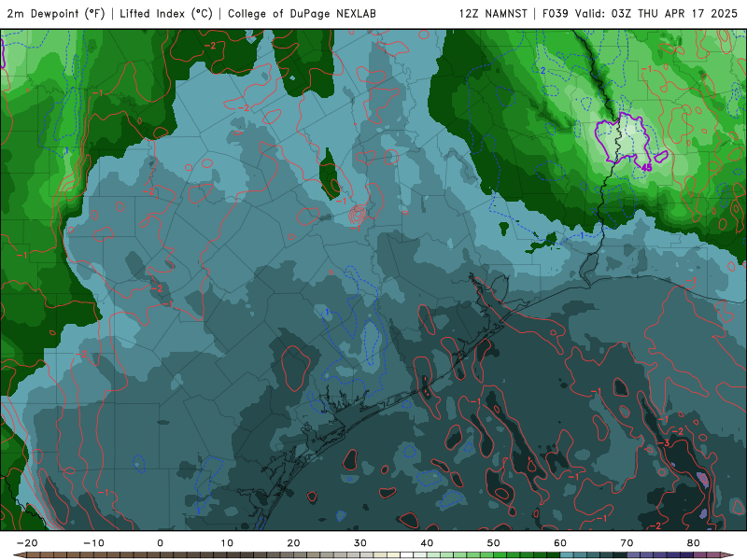Viewport: 747px width, 560px height.
Task: Click the "70" color scale label
Action: [627, 543]
